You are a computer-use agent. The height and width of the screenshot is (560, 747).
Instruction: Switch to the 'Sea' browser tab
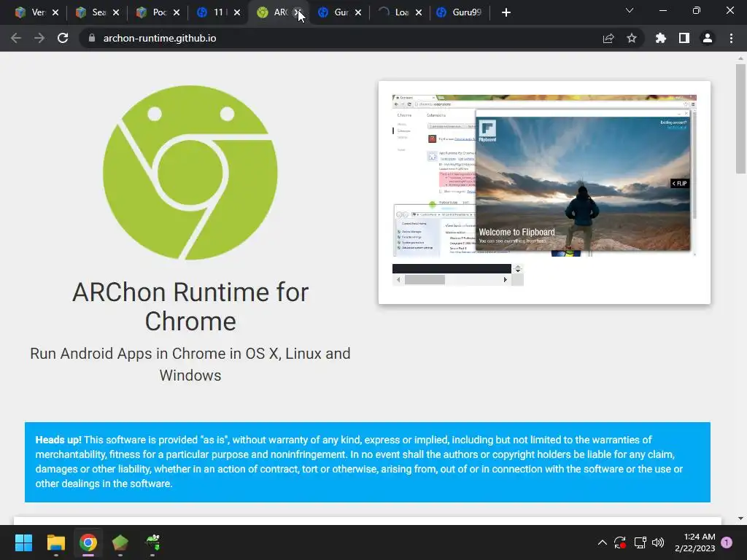tap(91, 12)
